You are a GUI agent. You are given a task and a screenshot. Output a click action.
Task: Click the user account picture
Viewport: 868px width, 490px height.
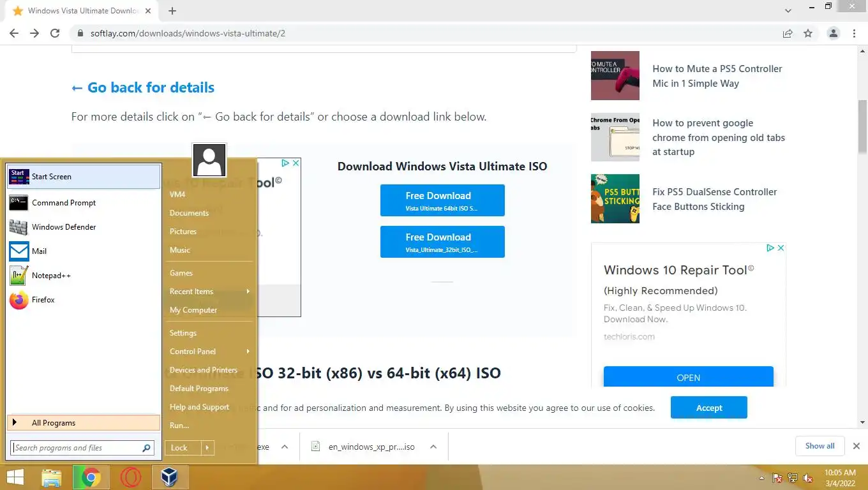point(209,160)
